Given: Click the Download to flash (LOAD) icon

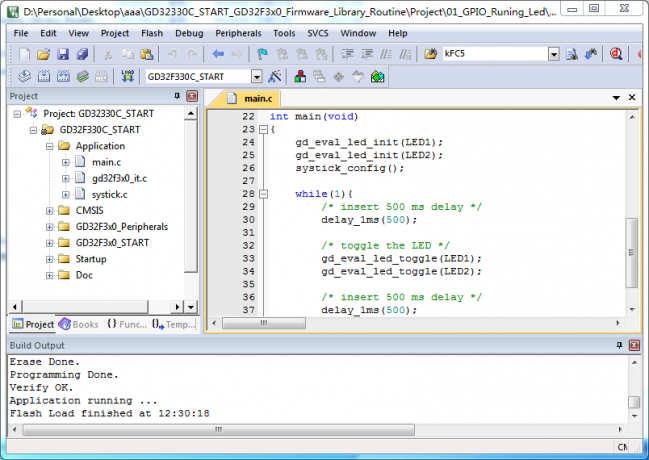Looking at the screenshot, I should pyautogui.click(x=127, y=76).
